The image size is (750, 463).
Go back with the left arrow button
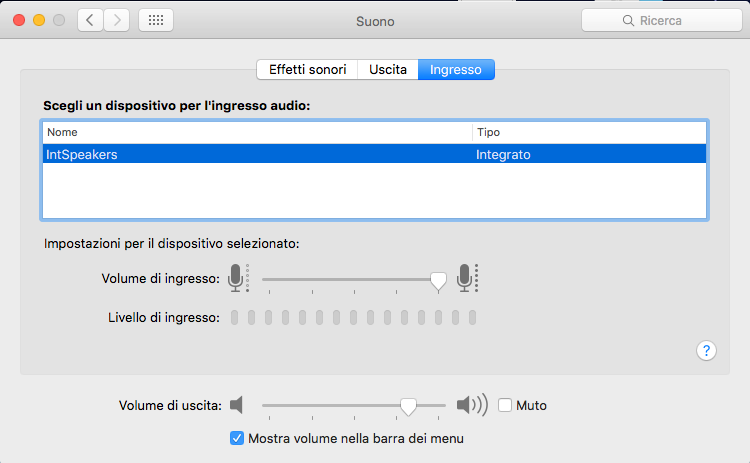pyautogui.click(x=90, y=20)
